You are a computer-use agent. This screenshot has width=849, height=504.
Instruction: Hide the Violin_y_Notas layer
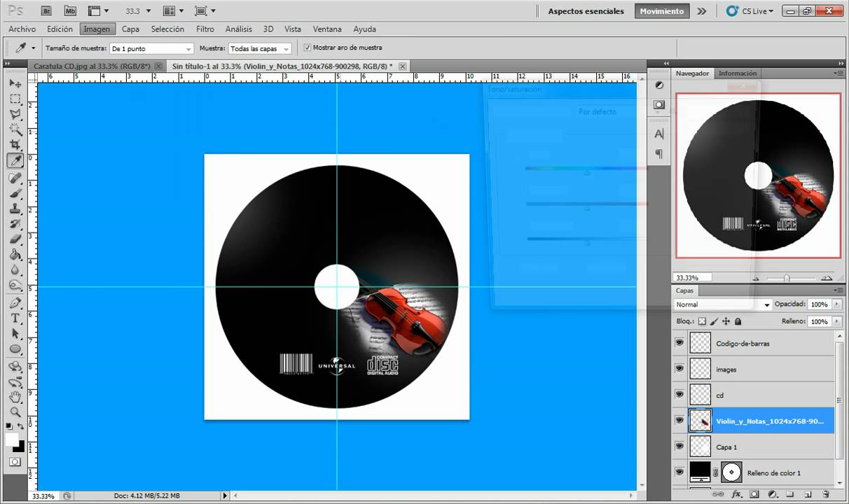coord(679,420)
